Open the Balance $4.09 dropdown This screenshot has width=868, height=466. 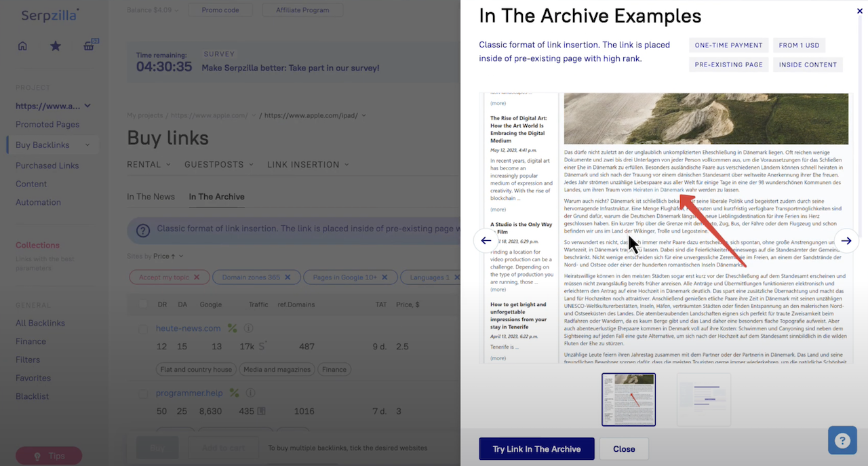pos(153,10)
